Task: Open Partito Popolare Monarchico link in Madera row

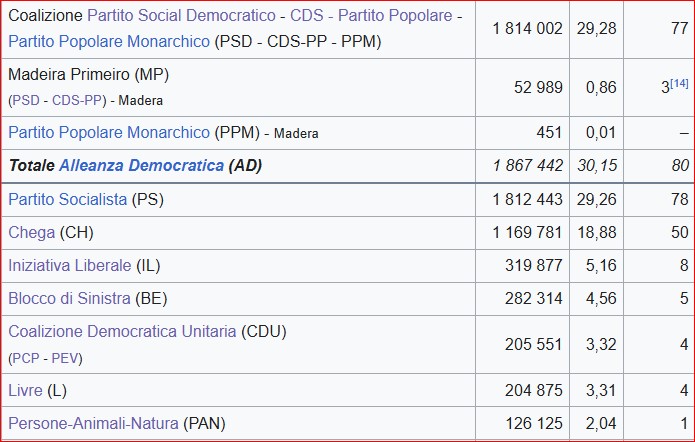Action: (x=109, y=132)
